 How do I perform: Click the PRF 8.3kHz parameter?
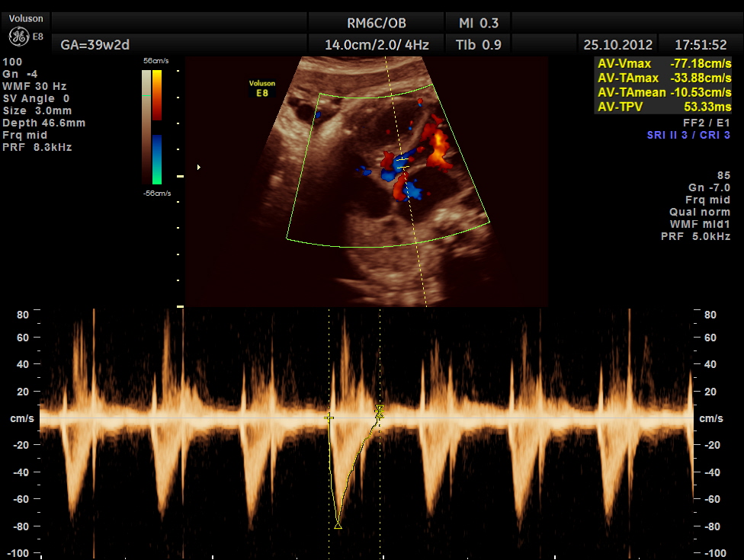[37, 147]
